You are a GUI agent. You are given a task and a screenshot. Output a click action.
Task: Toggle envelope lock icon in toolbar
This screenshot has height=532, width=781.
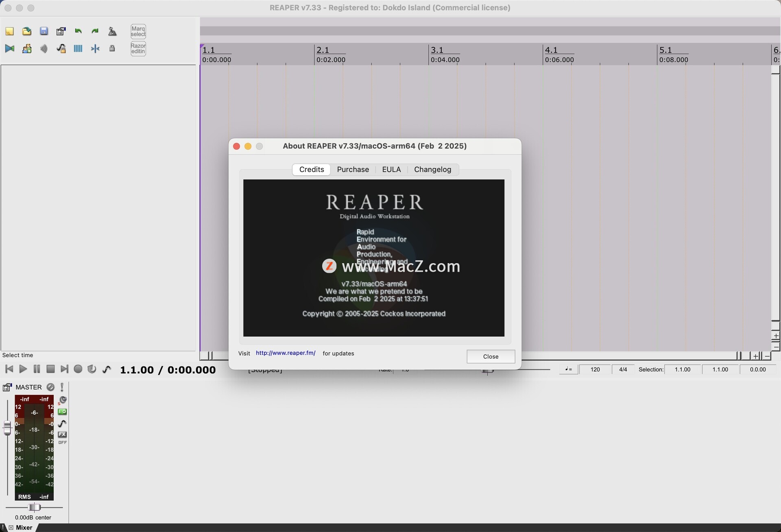(61, 49)
